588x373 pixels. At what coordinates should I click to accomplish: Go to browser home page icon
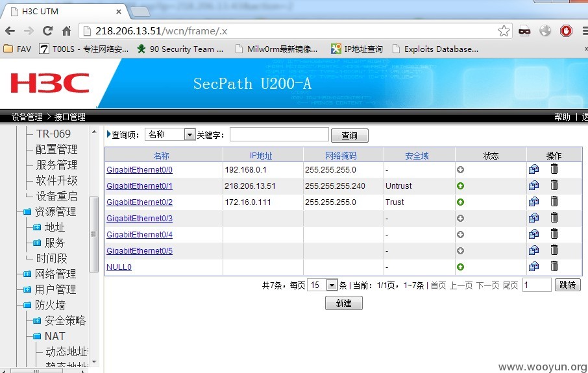pyautogui.click(x=66, y=30)
